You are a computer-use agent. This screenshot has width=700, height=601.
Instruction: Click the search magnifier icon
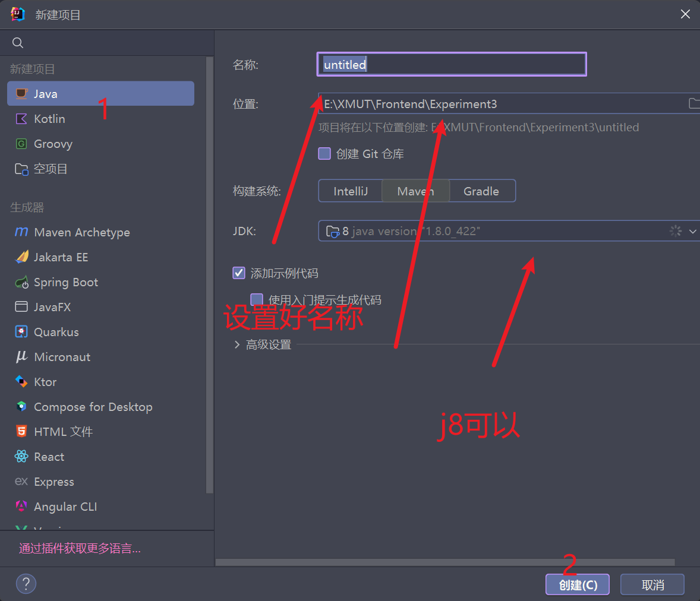pyautogui.click(x=18, y=43)
